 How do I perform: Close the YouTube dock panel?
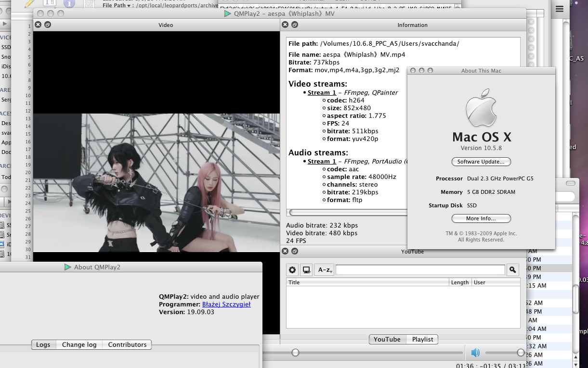pos(285,251)
